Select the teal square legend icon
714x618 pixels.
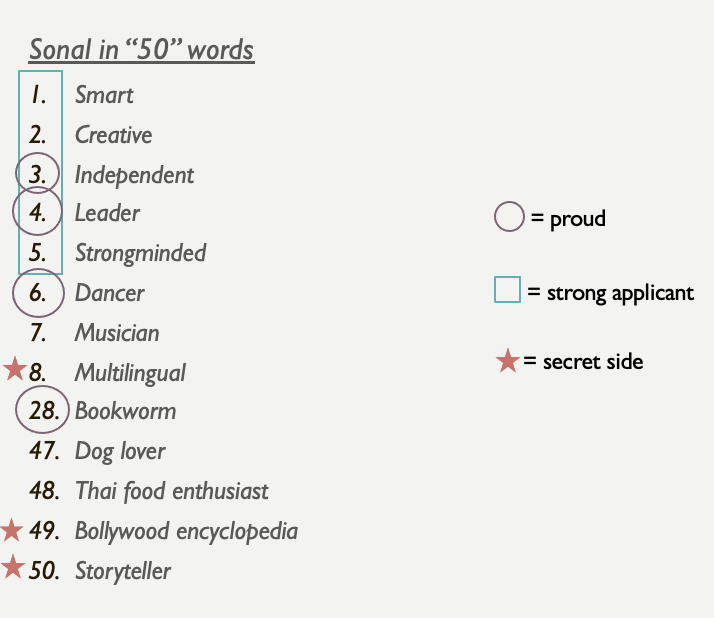coord(507,291)
